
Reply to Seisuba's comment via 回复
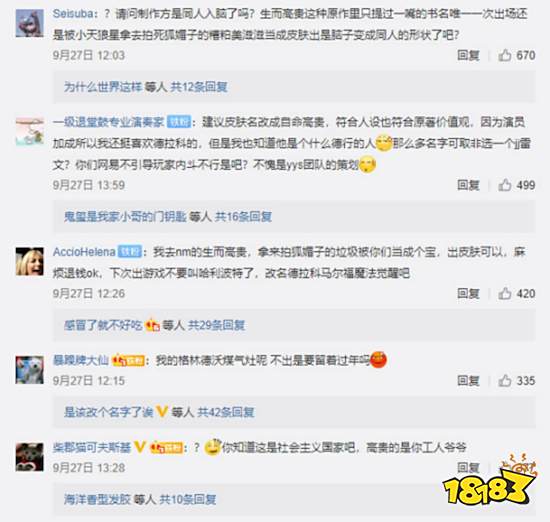pos(468,55)
